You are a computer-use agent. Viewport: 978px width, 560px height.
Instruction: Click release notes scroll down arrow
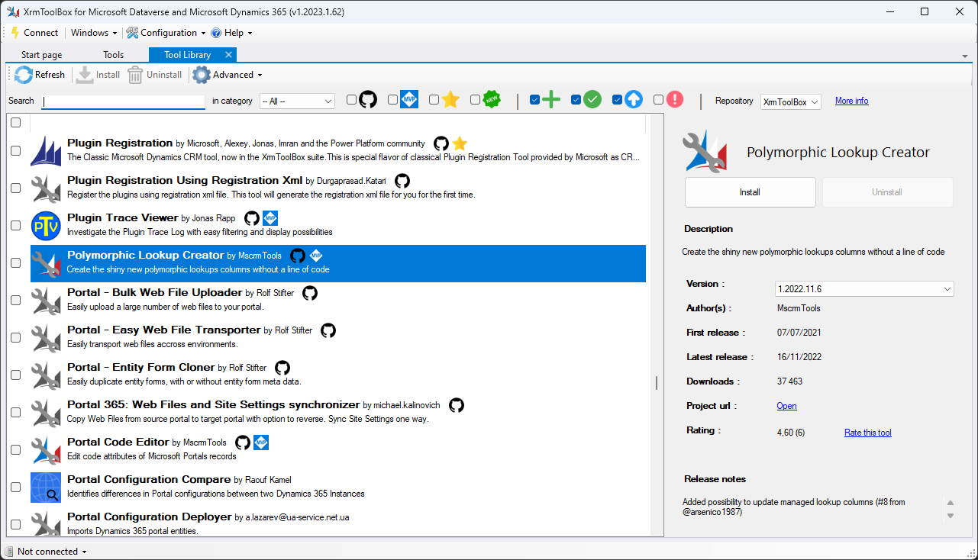pyautogui.click(x=950, y=516)
